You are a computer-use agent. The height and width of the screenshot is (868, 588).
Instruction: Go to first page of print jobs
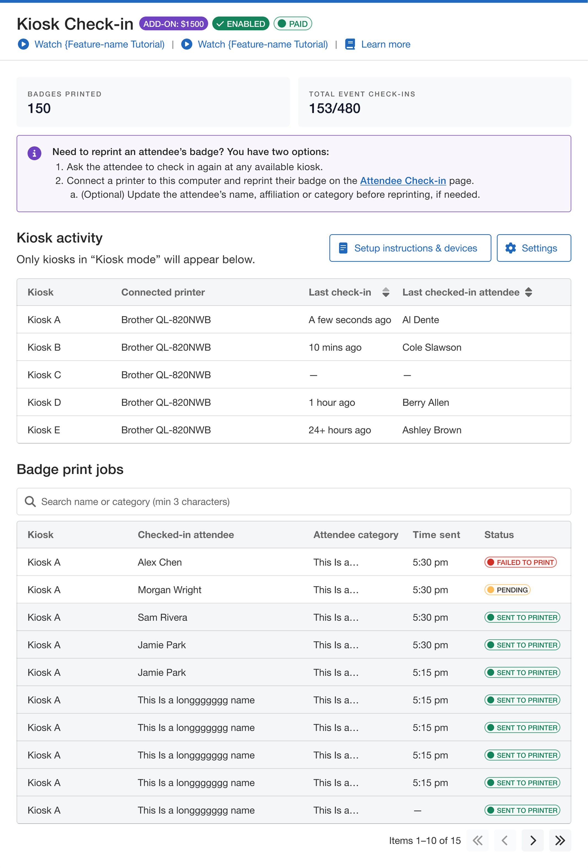click(477, 840)
